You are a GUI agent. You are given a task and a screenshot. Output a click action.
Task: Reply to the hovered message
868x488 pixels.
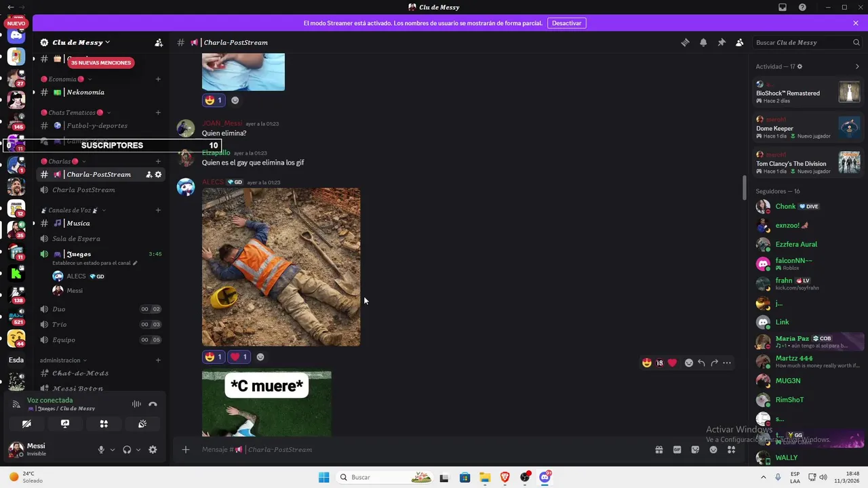(701, 363)
